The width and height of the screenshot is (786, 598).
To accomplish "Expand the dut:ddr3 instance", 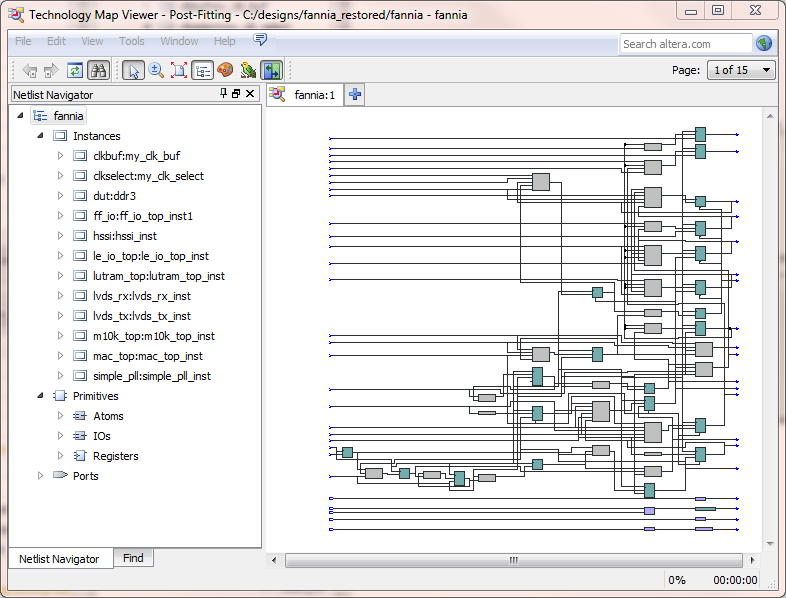I will pyautogui.click(x=59, y=196).
